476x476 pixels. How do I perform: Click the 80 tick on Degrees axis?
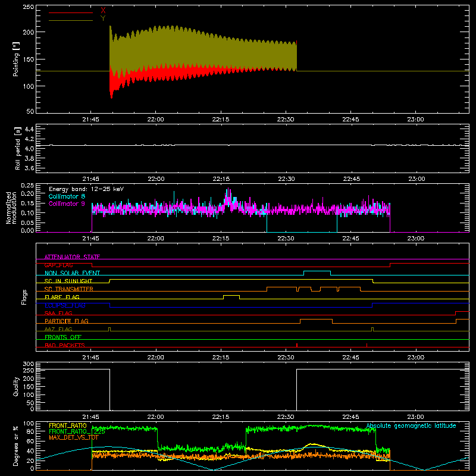[31, 431]
